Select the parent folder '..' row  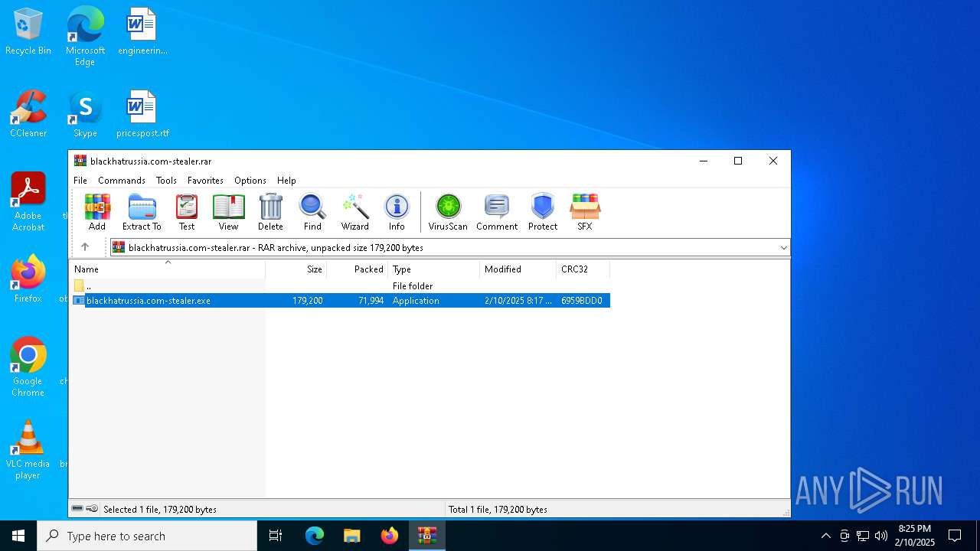click(x=341, y=285)
